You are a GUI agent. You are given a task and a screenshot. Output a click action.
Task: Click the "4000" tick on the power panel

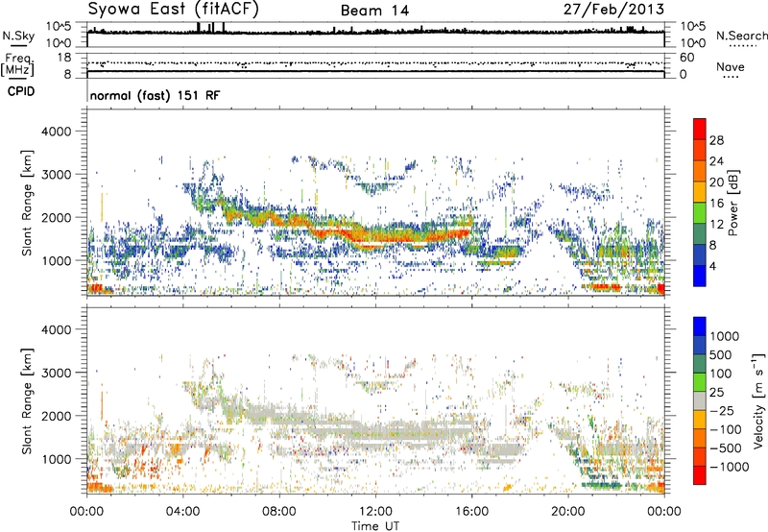pyautogui.click(x=57, y=132)
